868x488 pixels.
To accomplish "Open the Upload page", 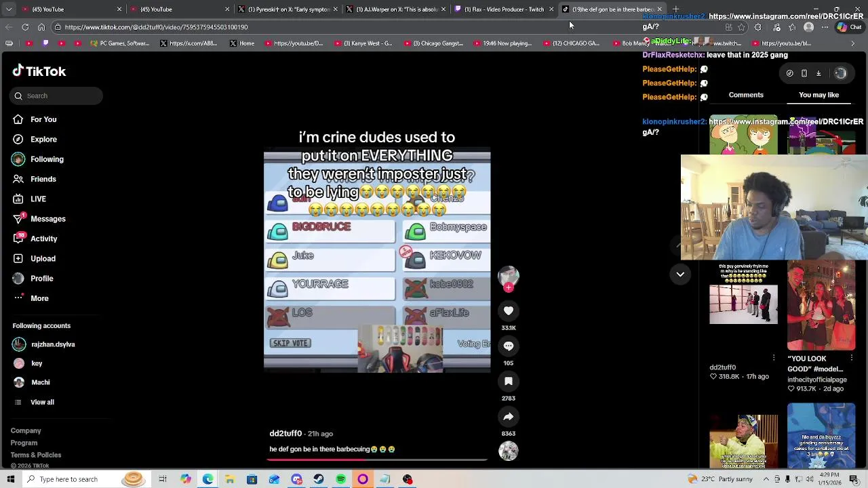I will tap(34, 258).
